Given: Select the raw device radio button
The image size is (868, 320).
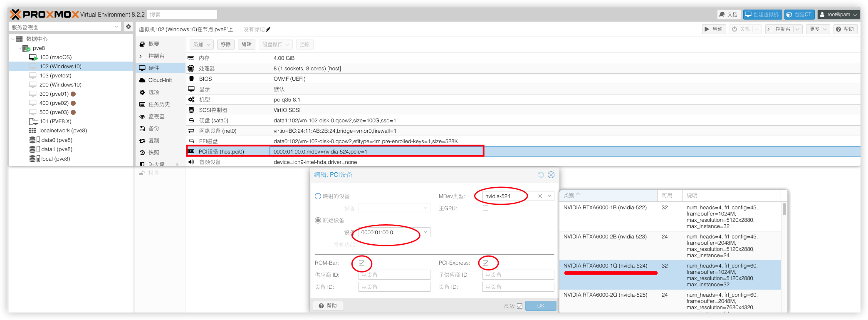Looking at the screenshot, I should pyautogui.click(x=318, y=220).
